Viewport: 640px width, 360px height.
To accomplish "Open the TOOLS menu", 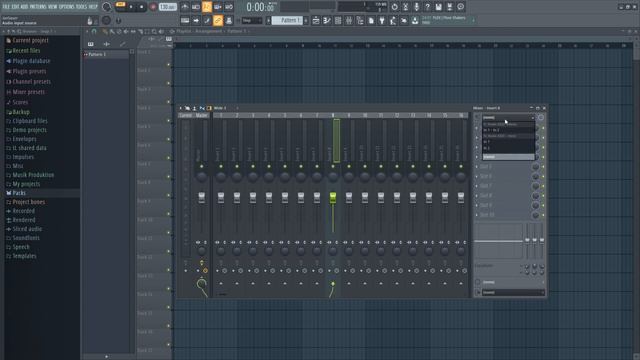I will coord(81,7).
